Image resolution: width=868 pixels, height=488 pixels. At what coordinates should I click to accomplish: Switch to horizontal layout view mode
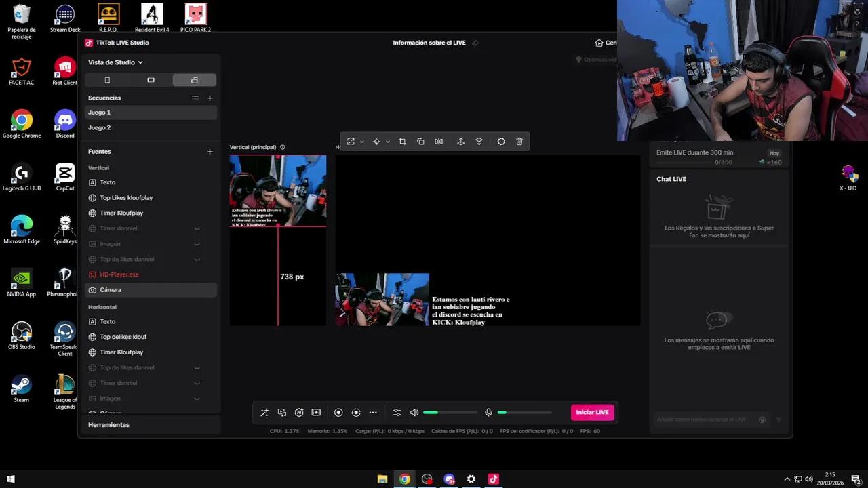[151, 79]
